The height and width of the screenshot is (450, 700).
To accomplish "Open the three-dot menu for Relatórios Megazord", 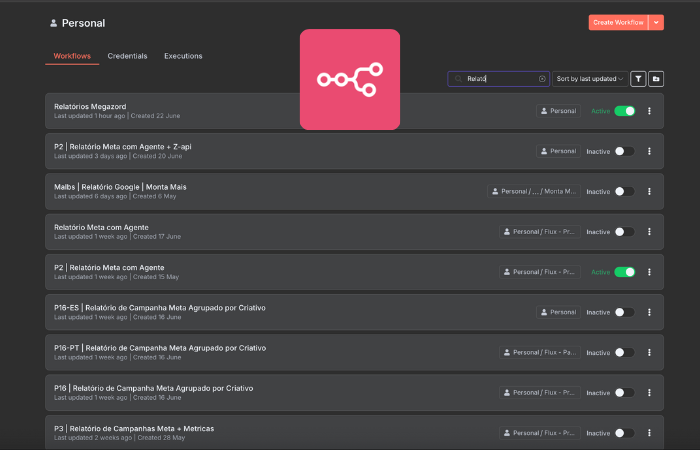I will coord(649,111).
